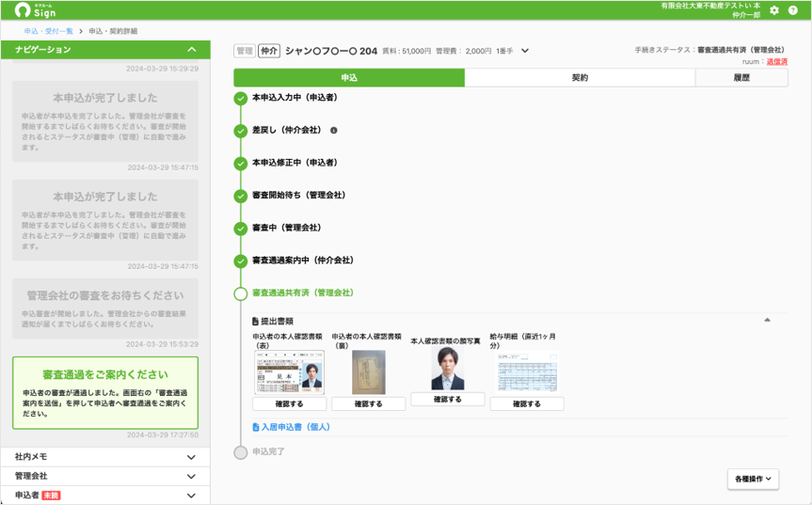This screenshot has width=812, height=505.
Task: Open the 各種操作 dropdown menu
Action: pyautogui.click(x=754, y=480)
